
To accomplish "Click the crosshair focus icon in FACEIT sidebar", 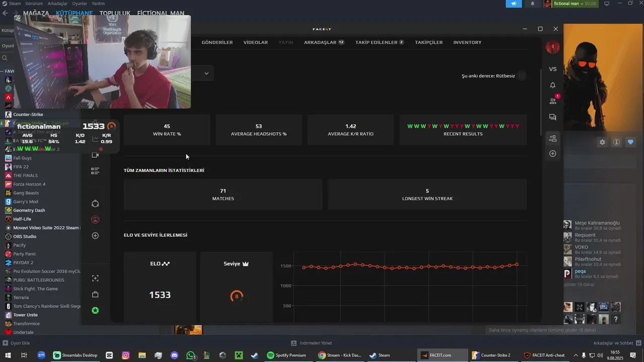I will pyautogui.click(x=95, y=278).
